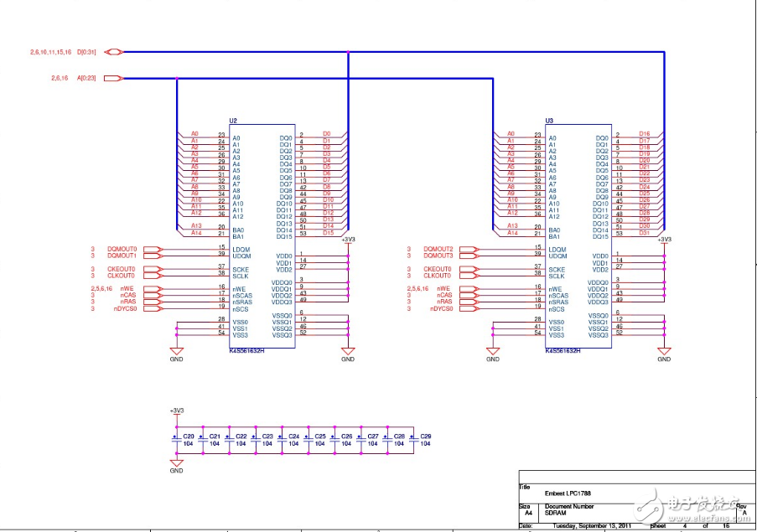Click the K4S561632H part number under U2

click(x=247, y=352)
